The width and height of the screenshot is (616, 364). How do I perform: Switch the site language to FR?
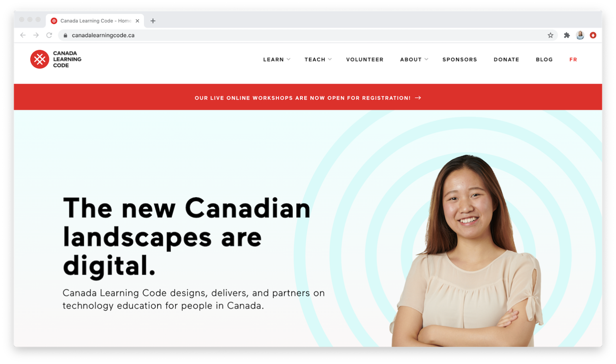pyautogui.click(x=573, y=59)
